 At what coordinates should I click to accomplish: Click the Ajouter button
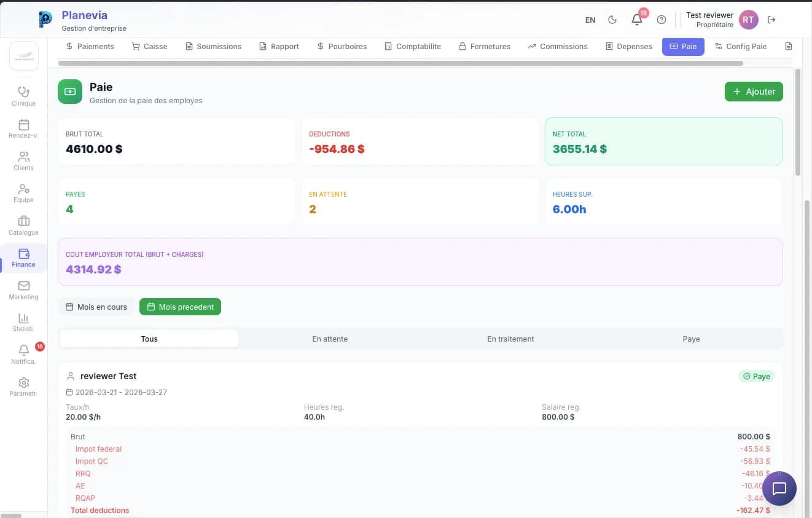754,92
